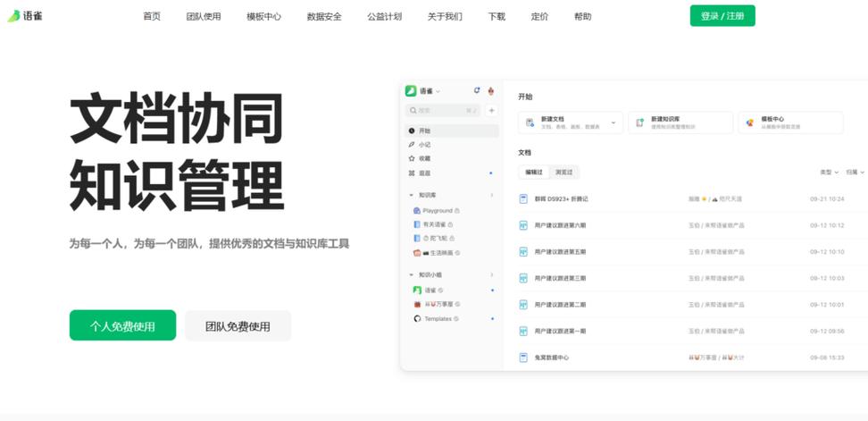This screenshot has height=421, width=868.
Task: Open the 万事屋 group icon
Action: click(x=417, y=304)
